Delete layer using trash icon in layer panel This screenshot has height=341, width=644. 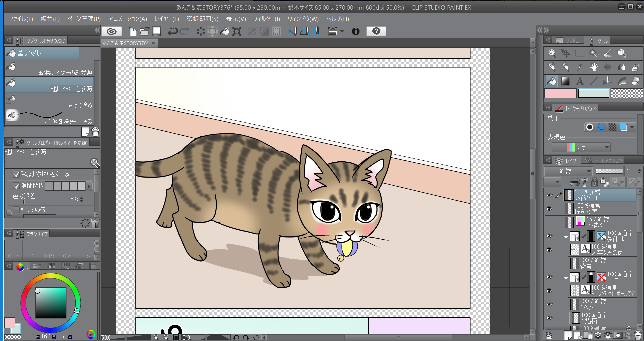click(638, 335)
